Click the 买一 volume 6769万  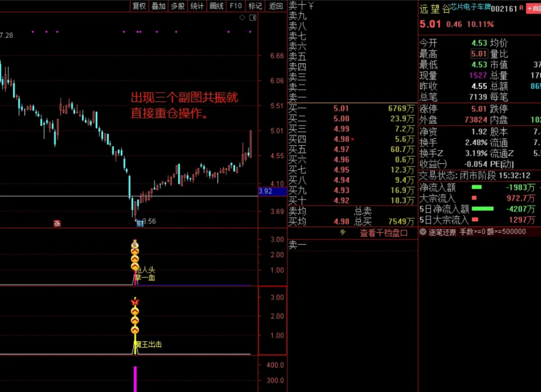[x=401, y=109]
